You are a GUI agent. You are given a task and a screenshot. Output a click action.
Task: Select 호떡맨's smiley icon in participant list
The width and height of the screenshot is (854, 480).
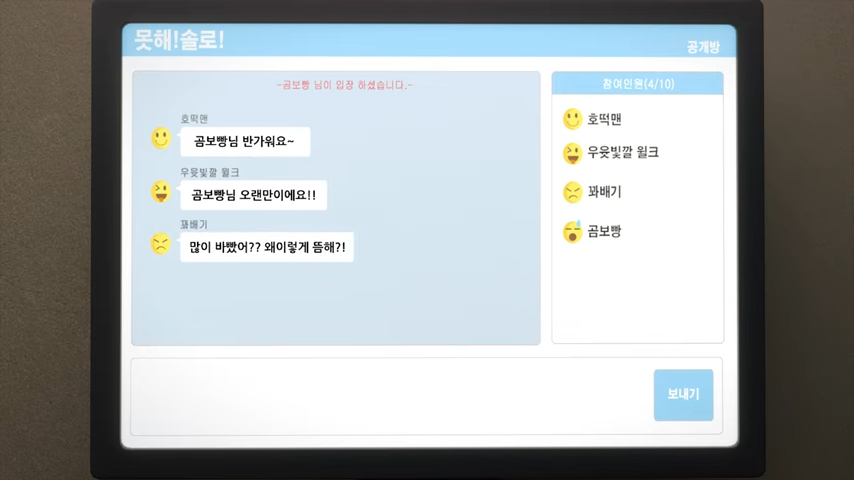572,119
